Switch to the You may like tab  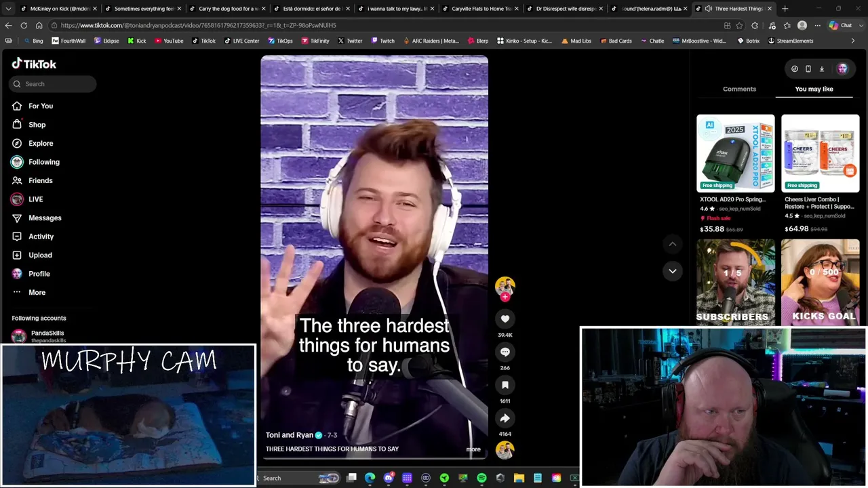[814, 89]
